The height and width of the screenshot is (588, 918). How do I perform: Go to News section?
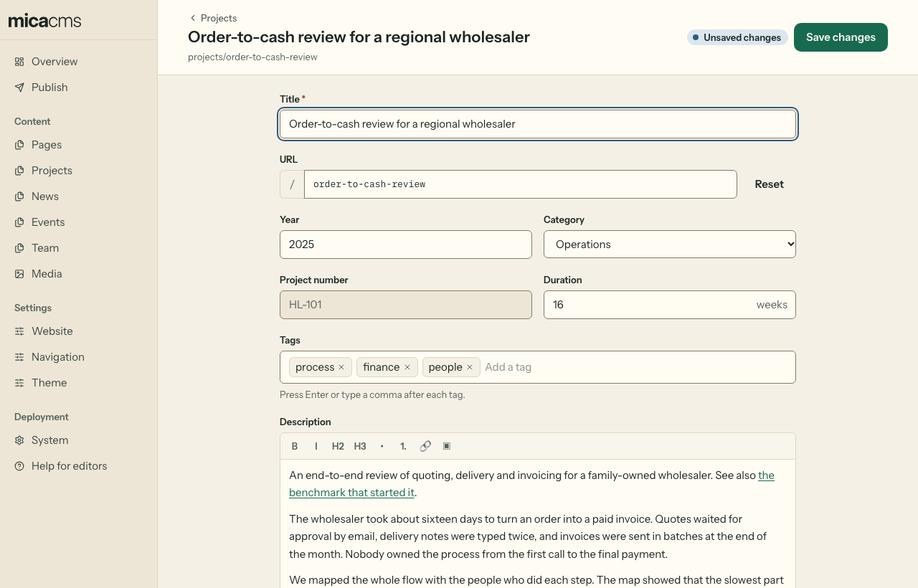coord(79,196)
